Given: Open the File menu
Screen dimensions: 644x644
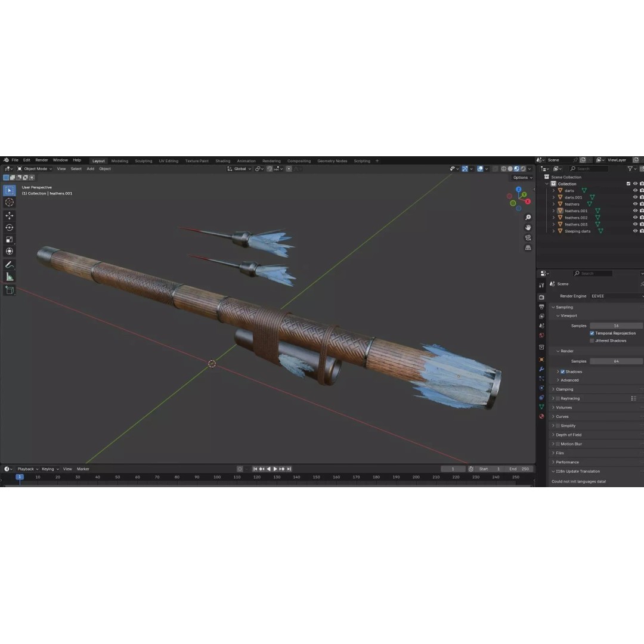Looking at the screenshot, I should pos(15,160).
